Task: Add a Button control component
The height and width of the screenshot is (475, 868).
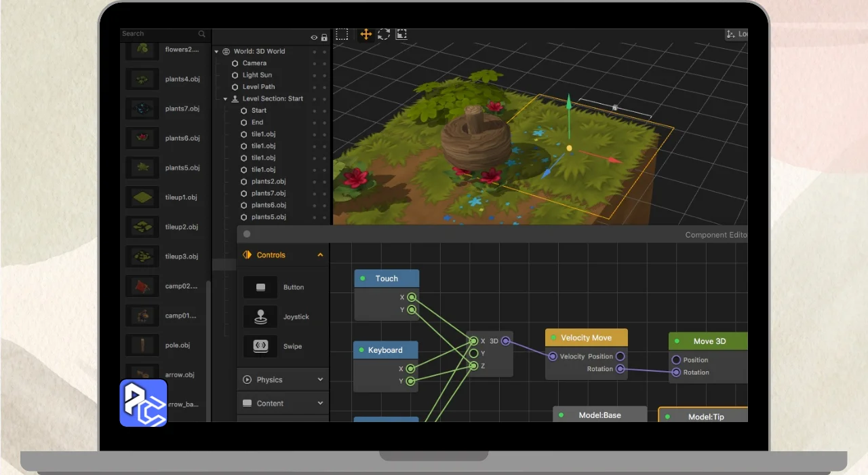Action: [260, 287]
